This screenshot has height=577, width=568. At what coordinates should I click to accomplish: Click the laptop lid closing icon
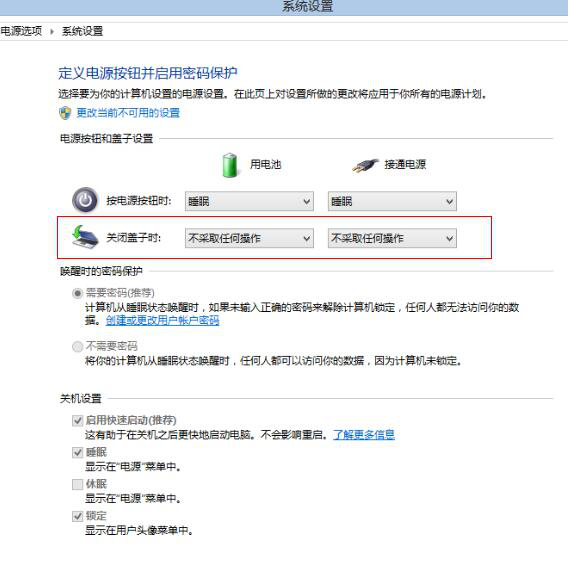tap(85, 237)
